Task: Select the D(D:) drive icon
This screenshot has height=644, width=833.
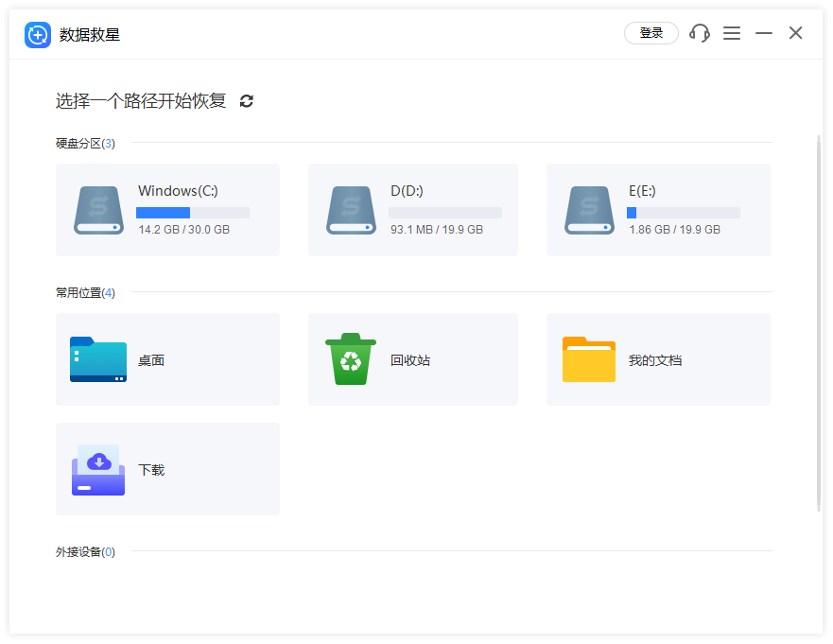Action: [352, 210]
